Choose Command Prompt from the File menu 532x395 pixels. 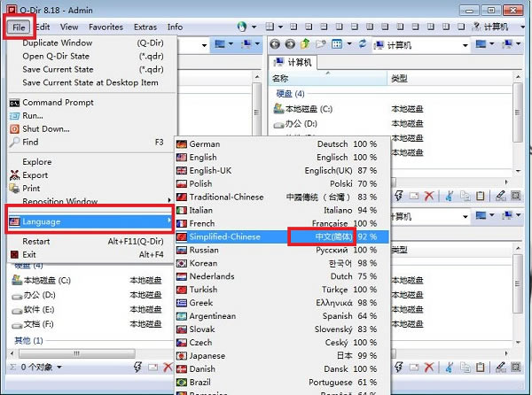57,103
